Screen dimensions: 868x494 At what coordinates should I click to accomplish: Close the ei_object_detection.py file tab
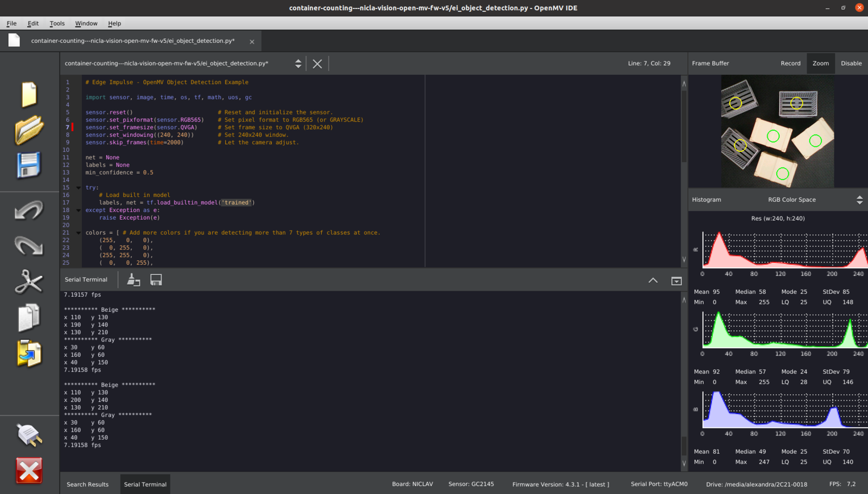(x=252, y=42)
